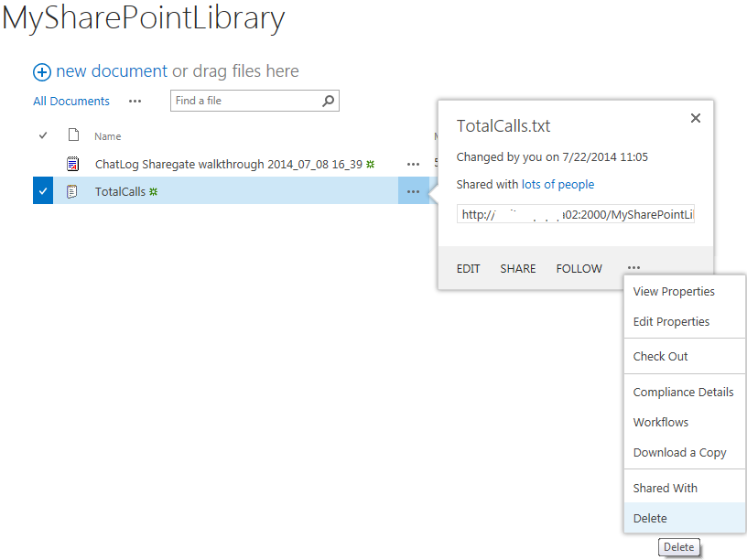Click the lots of people link
The height and width of the screenshot is (560, 747).
tap(558, 184)
